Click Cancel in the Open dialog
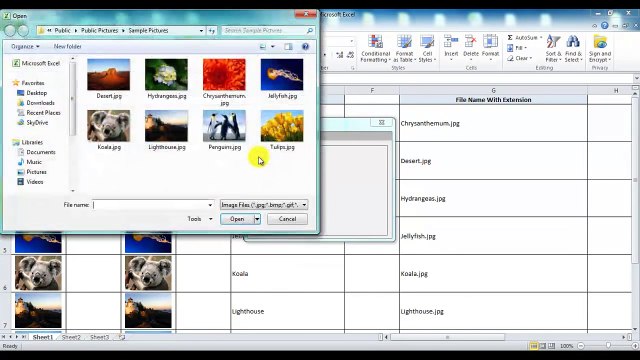 [287, 219]
